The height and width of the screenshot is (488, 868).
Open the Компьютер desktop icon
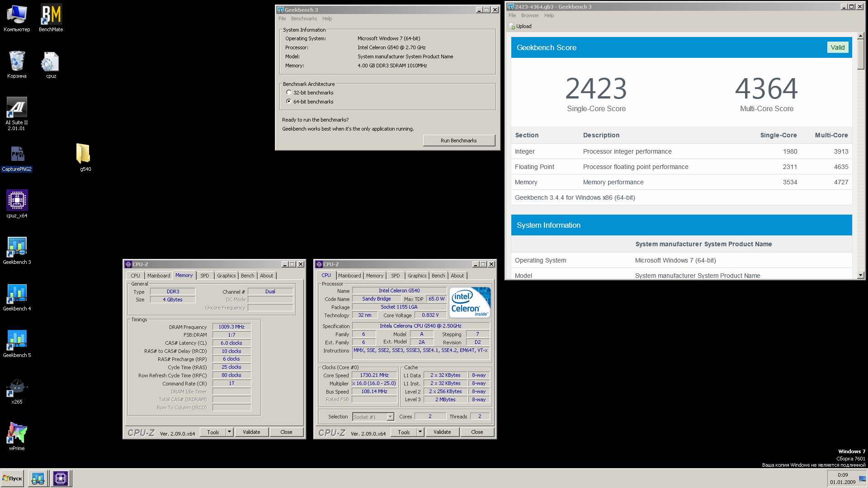(17, 18)
